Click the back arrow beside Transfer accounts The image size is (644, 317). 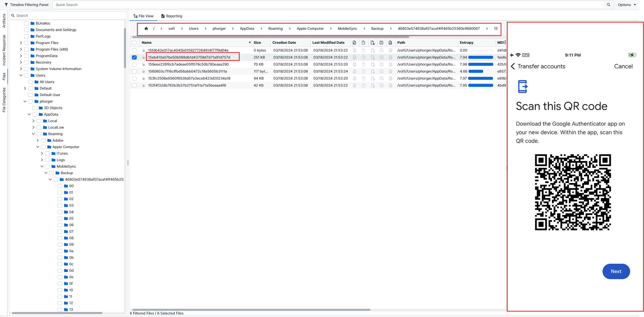[x=513, y=66]
